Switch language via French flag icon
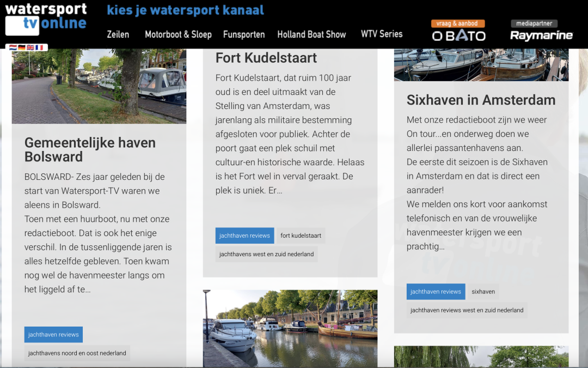588x368 pixels. click(39, 47)
